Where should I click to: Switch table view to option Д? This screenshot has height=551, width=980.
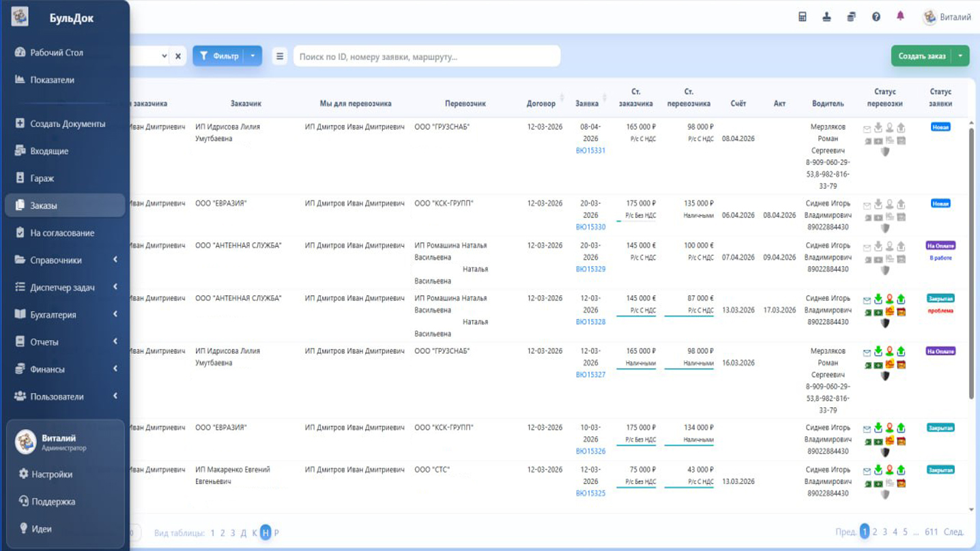click(244, 533)
